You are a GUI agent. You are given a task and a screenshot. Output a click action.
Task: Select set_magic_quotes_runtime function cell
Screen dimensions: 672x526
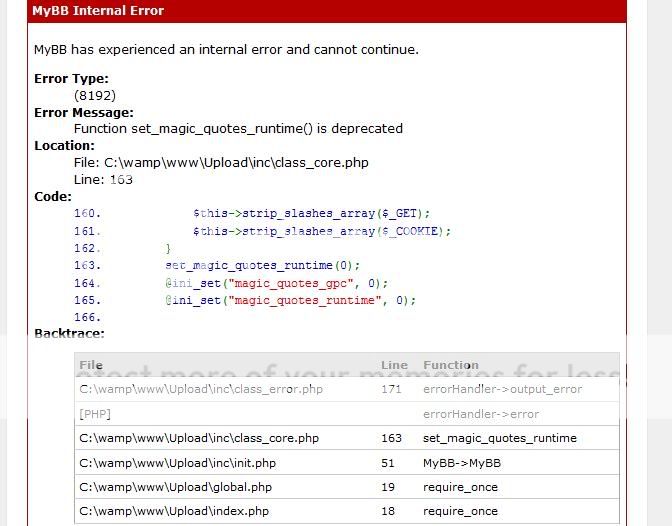pos(500,438)
